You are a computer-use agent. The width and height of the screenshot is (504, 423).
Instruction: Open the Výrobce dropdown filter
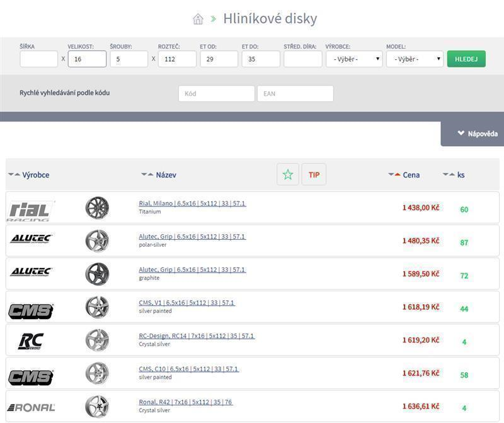point(354,59)
